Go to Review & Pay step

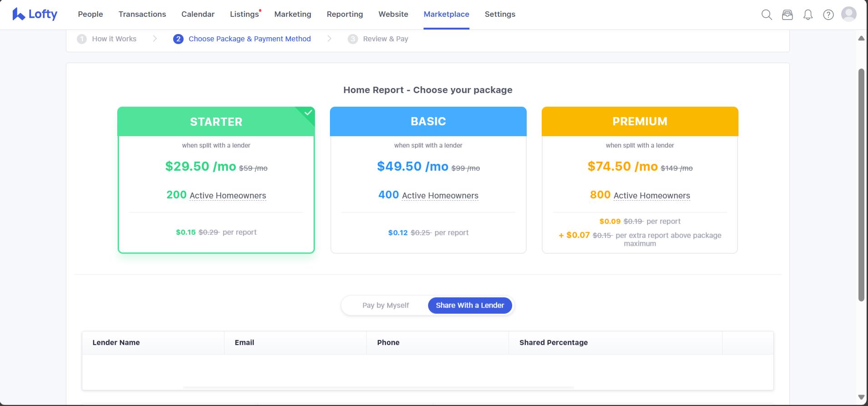pyautogui.click(x=385, y=39)
